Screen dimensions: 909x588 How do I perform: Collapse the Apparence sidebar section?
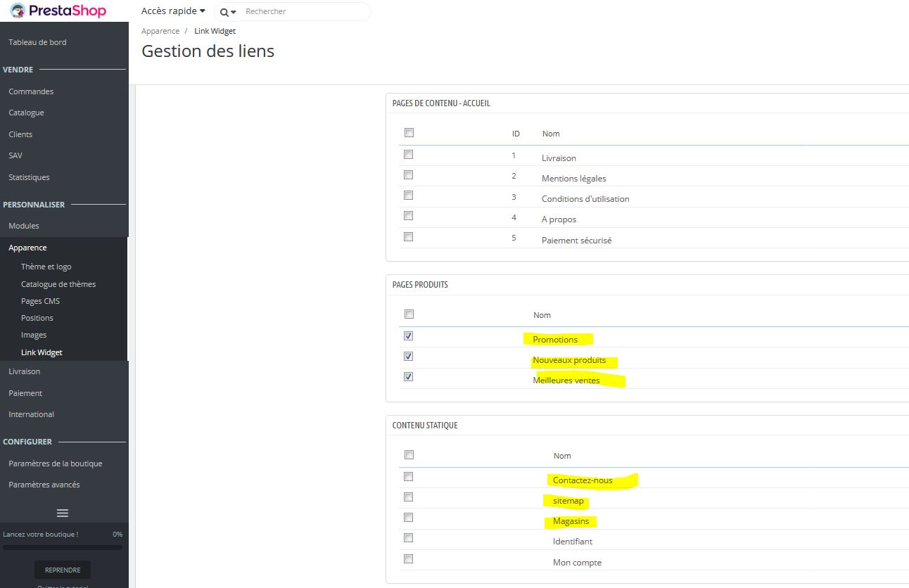pos(27,248)
